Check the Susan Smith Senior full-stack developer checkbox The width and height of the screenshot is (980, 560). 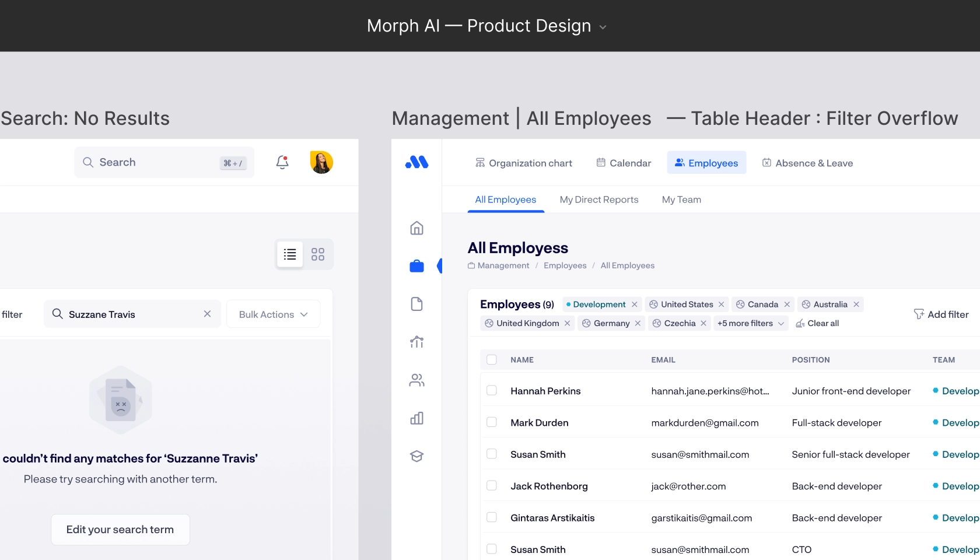click(x=492, y=453)
